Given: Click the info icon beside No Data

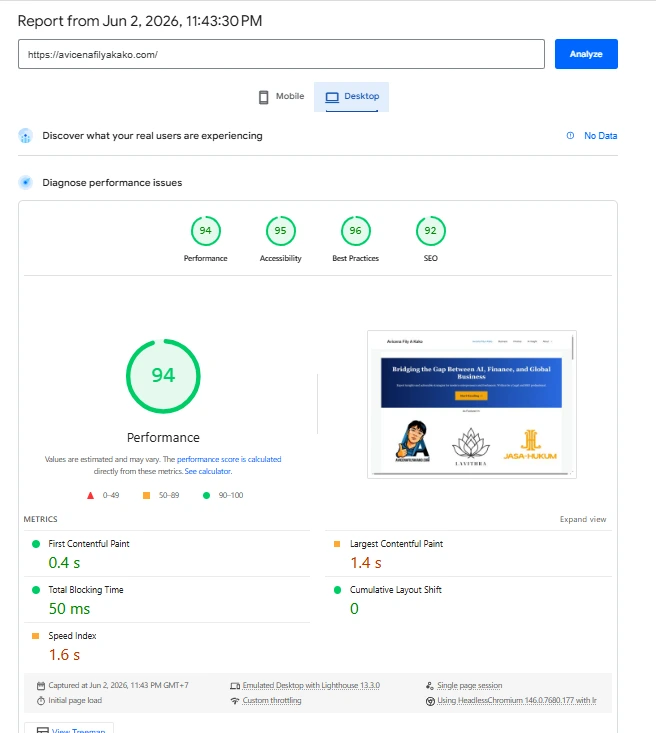Looking at the screenshot, I should (570, 136).
